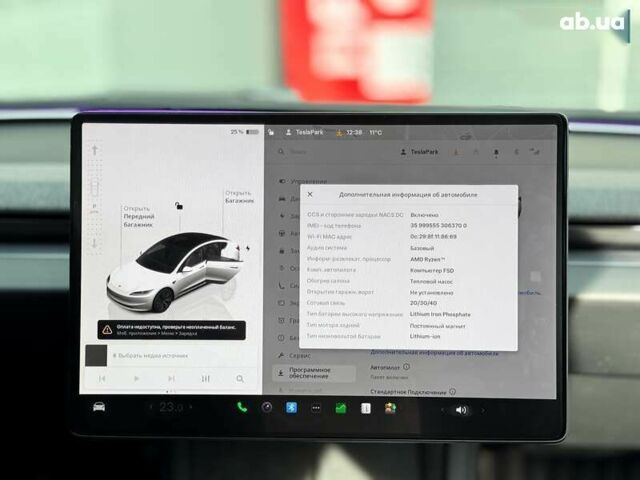Tap the 'Lithium-ion' battery value

[425, 336]
